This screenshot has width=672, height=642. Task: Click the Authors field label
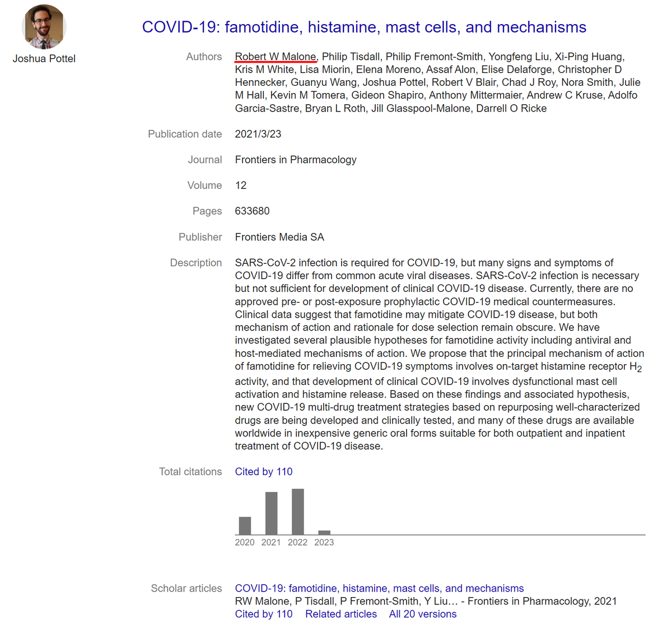point(204,56)
